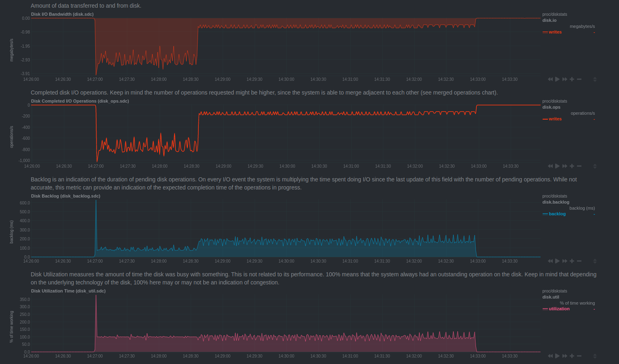Toggle the writes legend under disk.io
Image resolution: width=619 pixels, height=364 pixels.
click(x=555, y=32)
